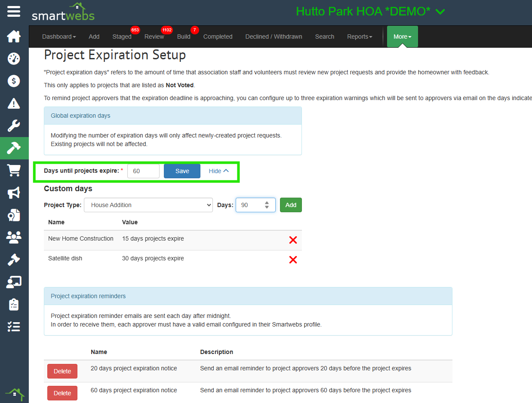Open the hamburger menu in sidebar
The image size is (532, 403).
coord(14,12)
